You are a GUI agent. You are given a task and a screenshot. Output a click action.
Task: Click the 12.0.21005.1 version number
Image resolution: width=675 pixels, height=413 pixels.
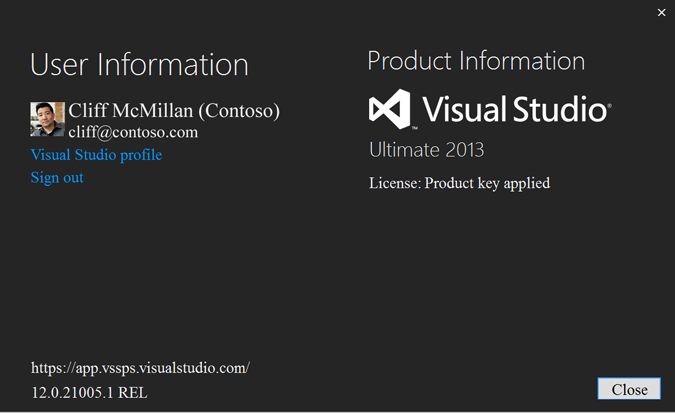72,393
